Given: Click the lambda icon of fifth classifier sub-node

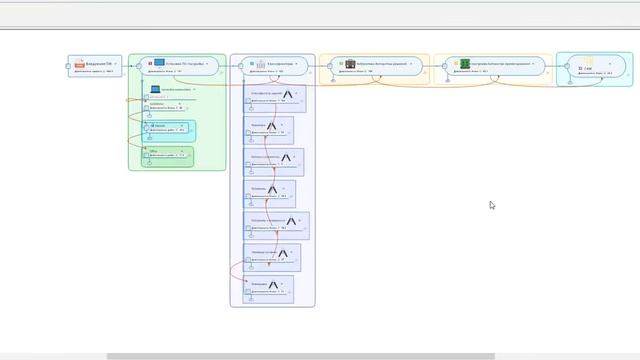Looking at the screenshot, I should (x=291, y=221).
